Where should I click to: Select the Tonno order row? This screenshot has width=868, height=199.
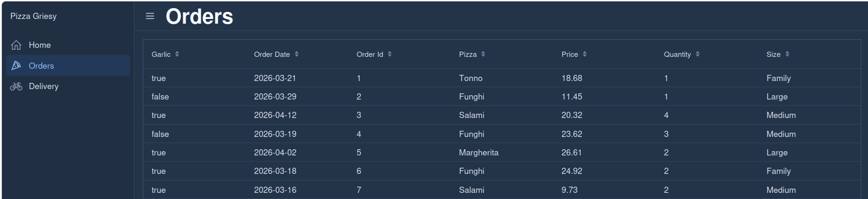pos(470,78)
